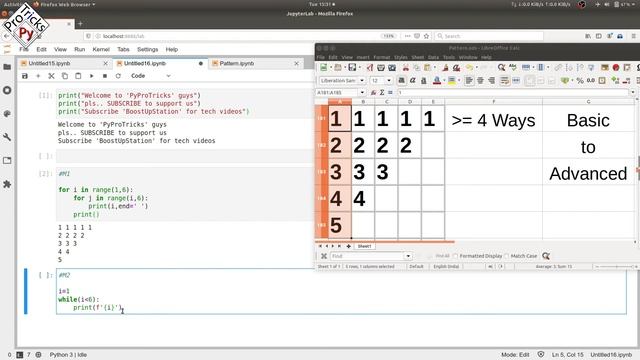
Task: Open the background color dropdown arrow in Calc
Action: (458, 81)
